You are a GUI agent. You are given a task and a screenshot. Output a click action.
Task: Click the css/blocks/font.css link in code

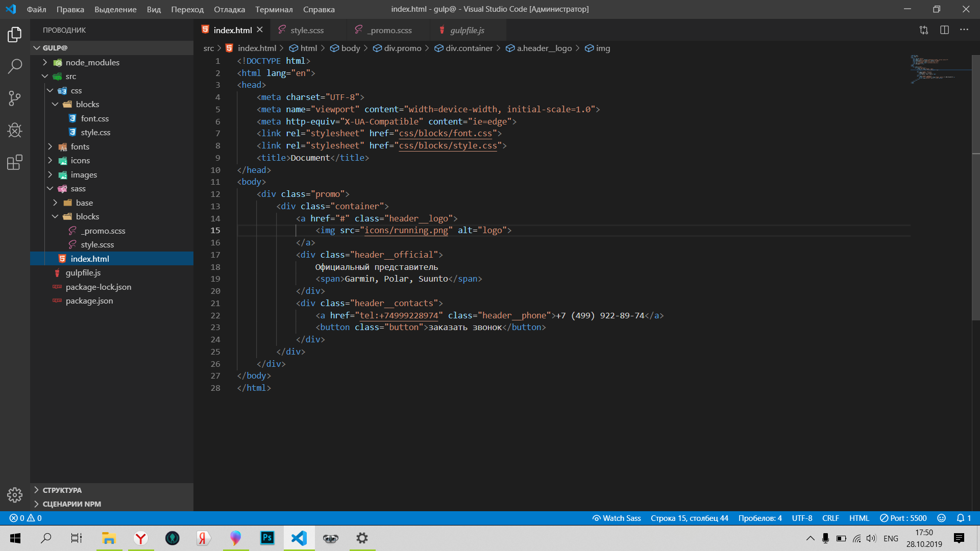coord(445,134)
